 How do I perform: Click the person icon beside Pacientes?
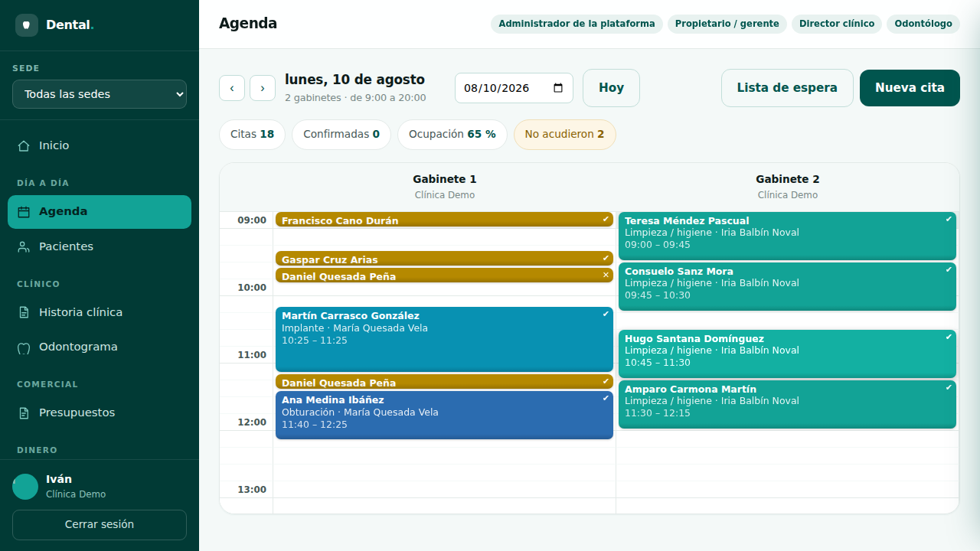tap(24, 247)
